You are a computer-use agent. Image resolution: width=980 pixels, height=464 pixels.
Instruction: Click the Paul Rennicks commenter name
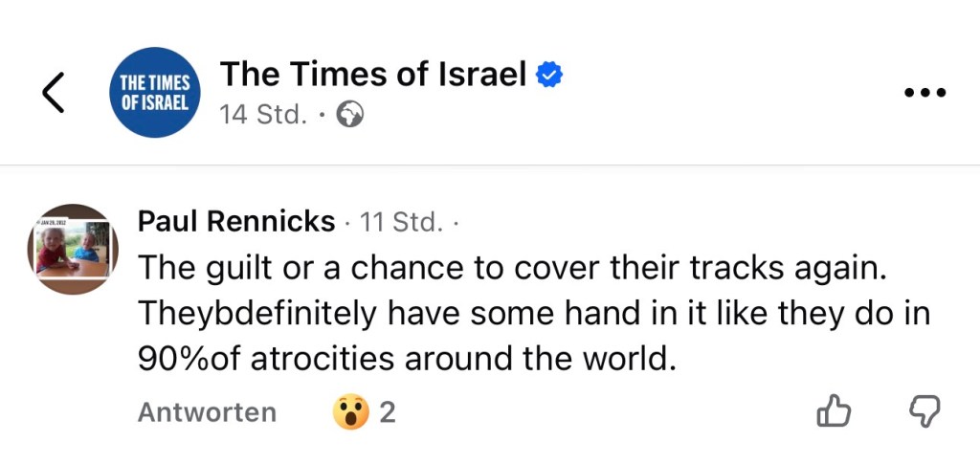click(x=236, y=222)
